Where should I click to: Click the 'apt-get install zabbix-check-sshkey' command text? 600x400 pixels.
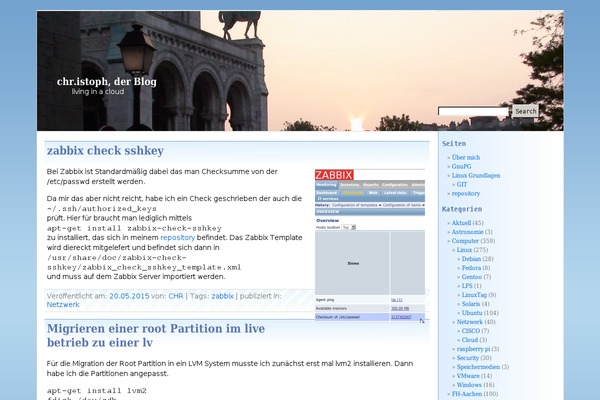tap(134, 228)
